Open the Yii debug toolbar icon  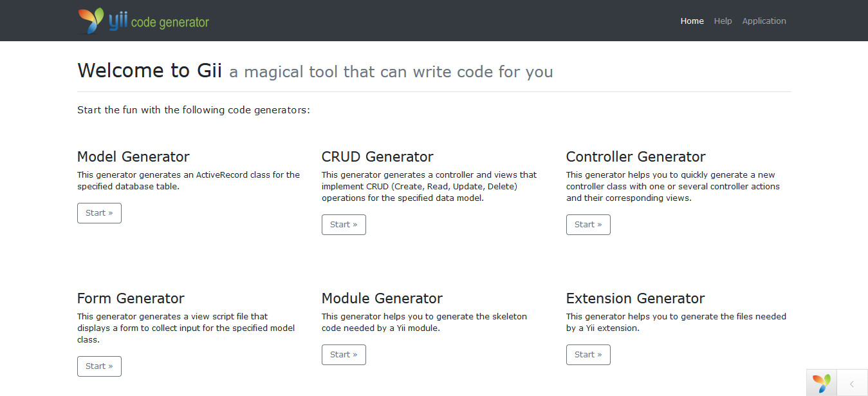(x=822, y=383)
